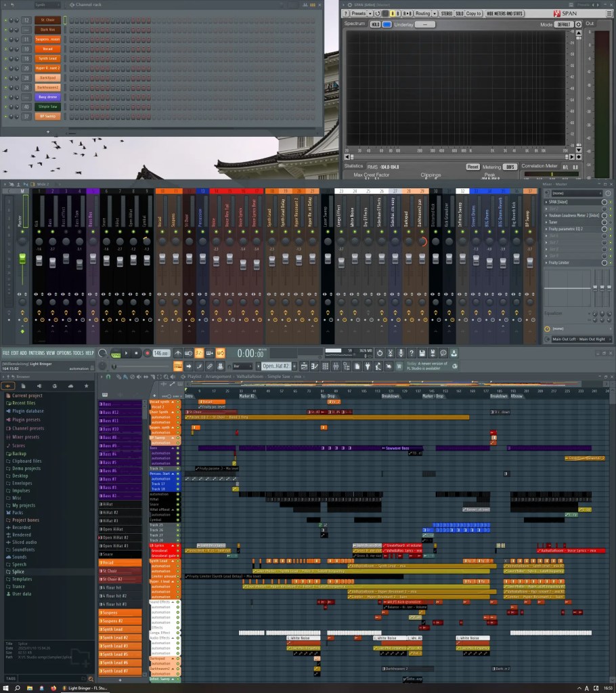
Task: Toggle HOLD in SPAN spectrum
Action: click(x=375, y=24)
